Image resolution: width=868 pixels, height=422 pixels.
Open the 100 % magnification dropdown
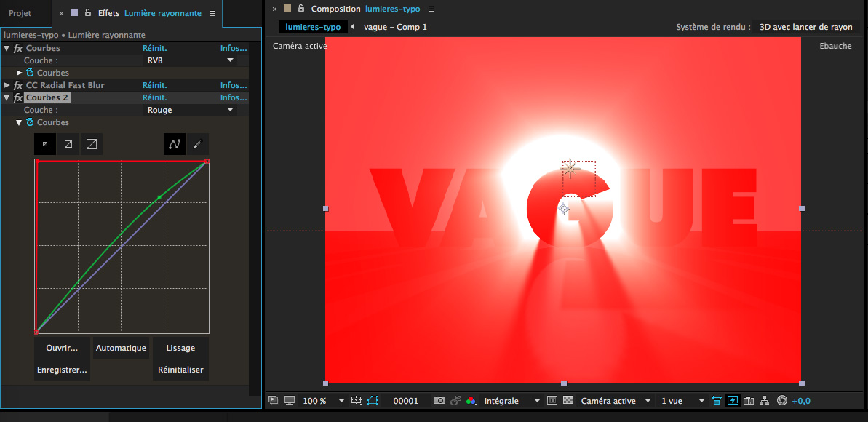(x=324, y=400)
